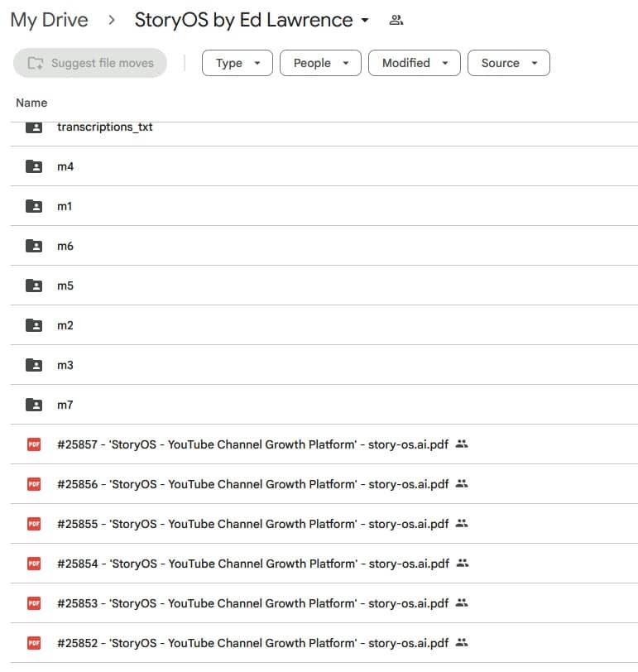The height and width of the screenshot is (672, 638).
Task: Open the Modified filter dropdown
Action: 415,63
